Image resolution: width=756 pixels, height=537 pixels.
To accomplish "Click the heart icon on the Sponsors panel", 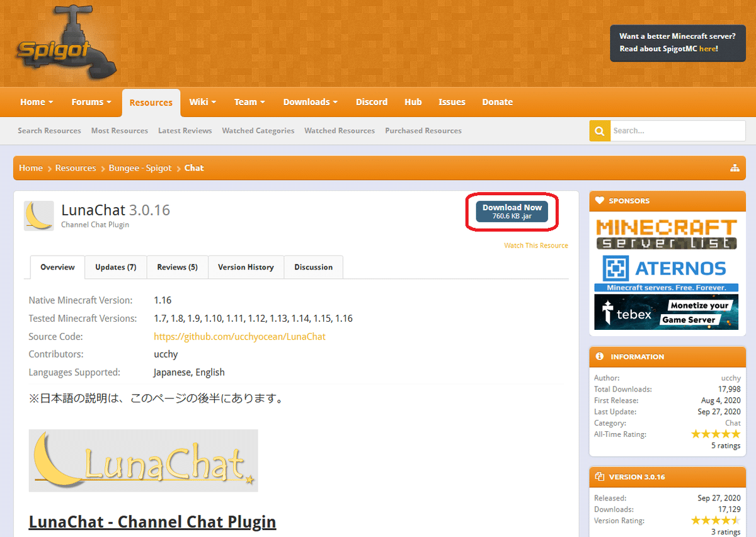I will coord(599,201).
